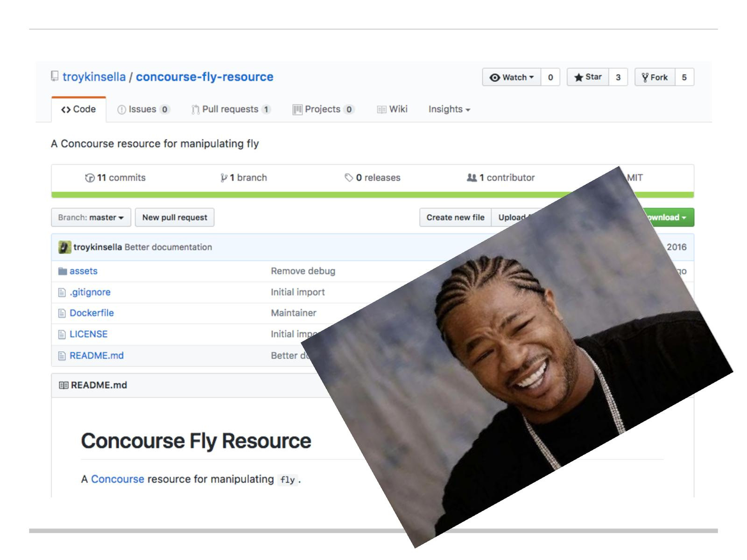Image resolution: width=747 pixels, height=560 pixels.
Task: Open the troykinsella user profile link
Action: click(x=94, y=77)
